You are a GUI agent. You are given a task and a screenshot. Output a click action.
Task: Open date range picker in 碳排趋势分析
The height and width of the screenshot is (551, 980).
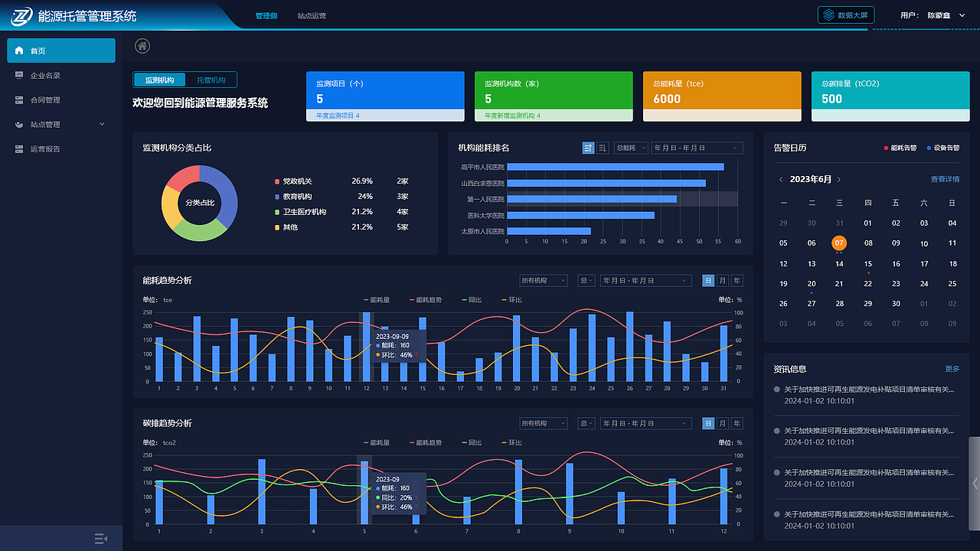[646, 423]
